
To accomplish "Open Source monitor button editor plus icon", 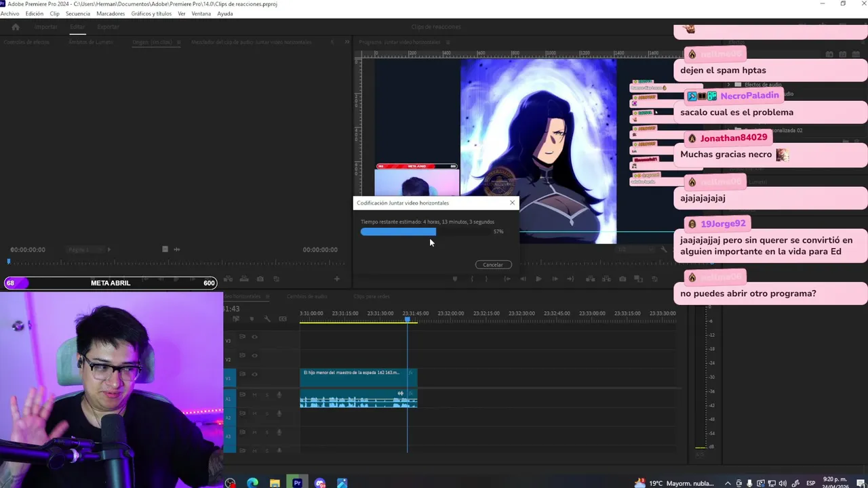I will [336, 279].
